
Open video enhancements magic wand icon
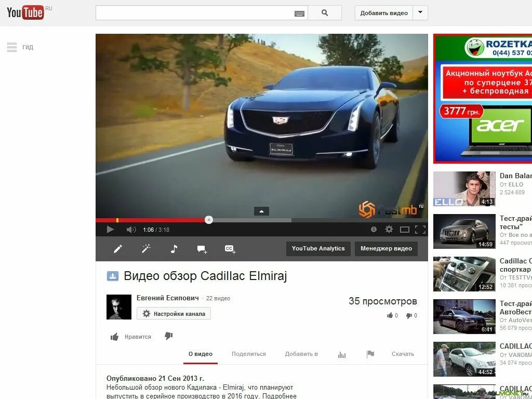pos(146,249)
